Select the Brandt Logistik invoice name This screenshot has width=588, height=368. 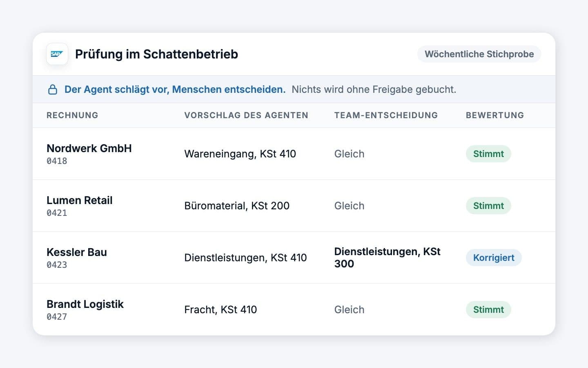coord(85,304)
